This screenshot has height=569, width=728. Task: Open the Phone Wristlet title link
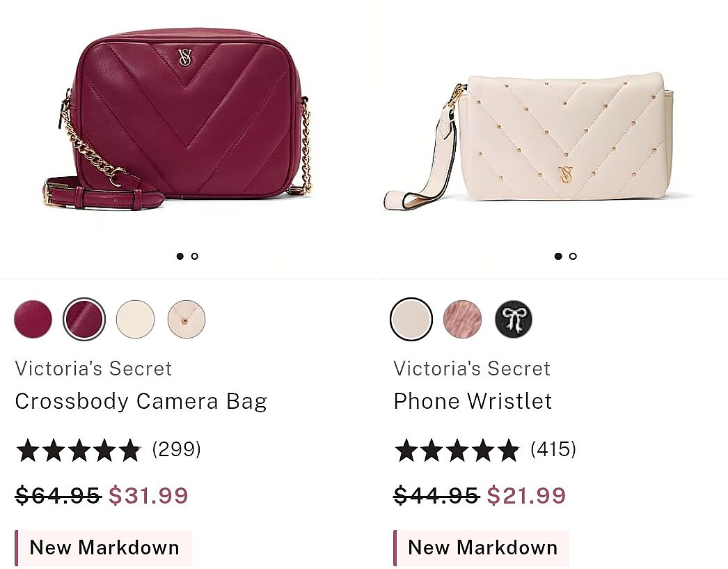pos(473,401)
